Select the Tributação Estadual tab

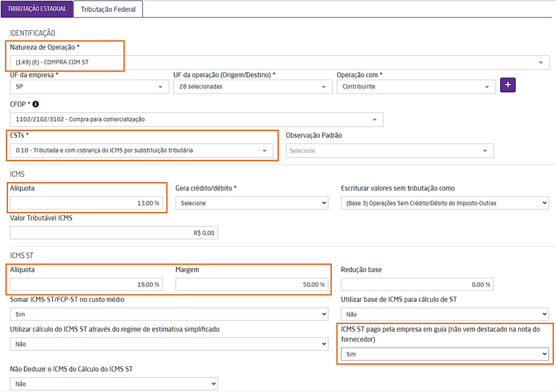click(36, 8)
